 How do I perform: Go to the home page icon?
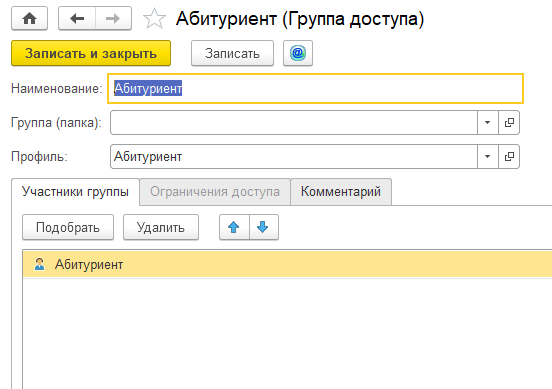(x=30, y=18)
